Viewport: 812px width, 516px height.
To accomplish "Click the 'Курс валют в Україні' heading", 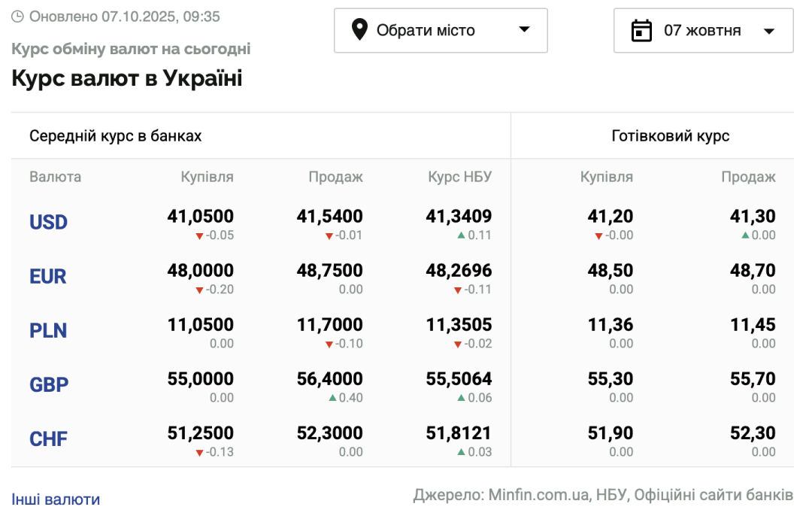I will (127, 78).
